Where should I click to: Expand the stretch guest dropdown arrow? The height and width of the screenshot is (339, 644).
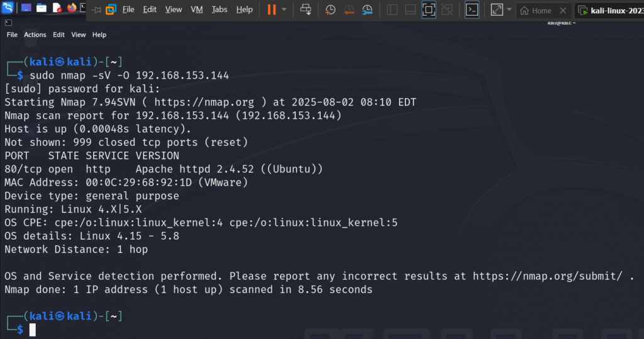[509, 9]
